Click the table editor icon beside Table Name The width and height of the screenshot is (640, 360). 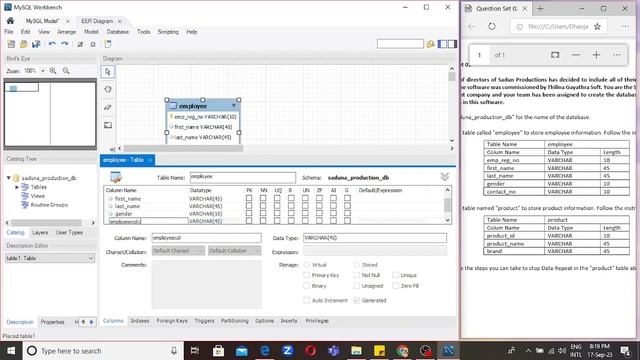pyautogui.click(x=116, y=177)
